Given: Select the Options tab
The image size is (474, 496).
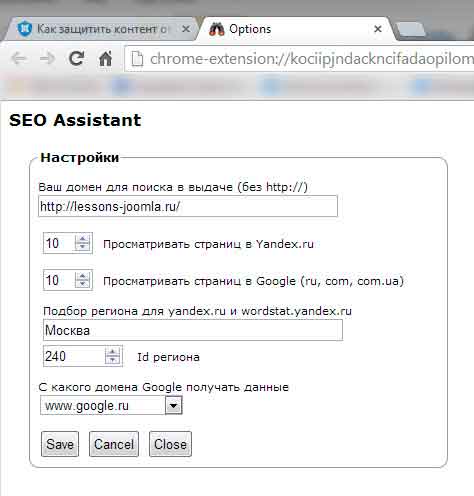Looking at the screenshot, I should pyautogui.click(x=297, y=29).
